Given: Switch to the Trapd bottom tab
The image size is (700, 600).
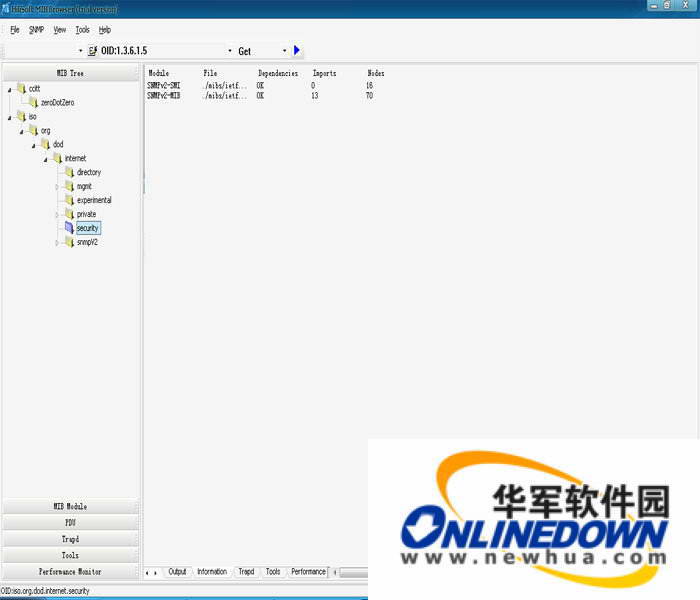Looking at the screenshot, I should [246, 571].
